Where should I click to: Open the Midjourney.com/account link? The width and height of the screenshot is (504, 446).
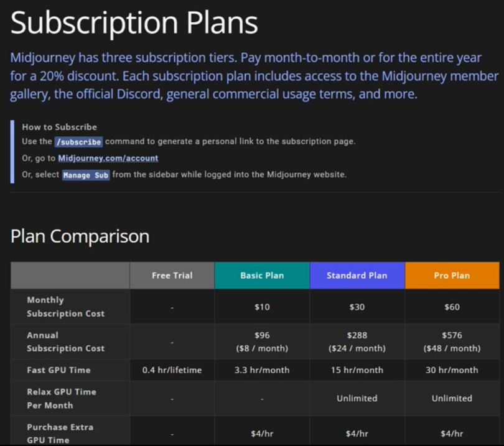pos(108,158)
